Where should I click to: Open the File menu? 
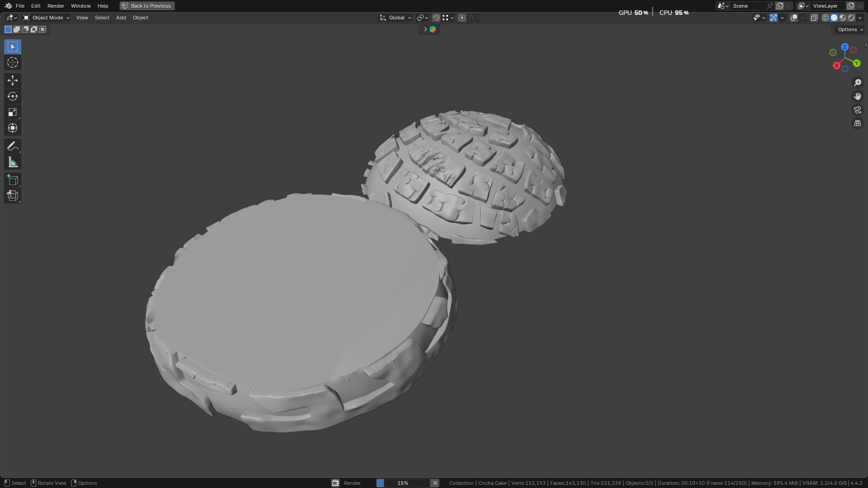click(20, 6)
